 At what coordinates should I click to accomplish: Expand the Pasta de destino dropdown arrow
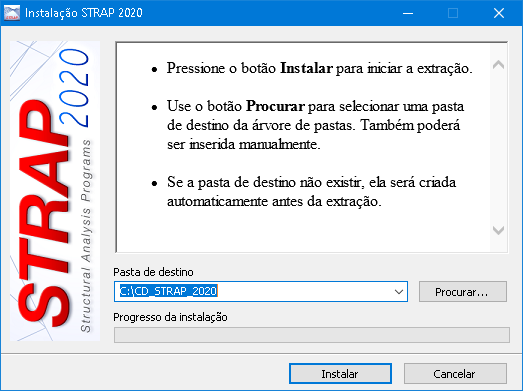coord(399,292)
